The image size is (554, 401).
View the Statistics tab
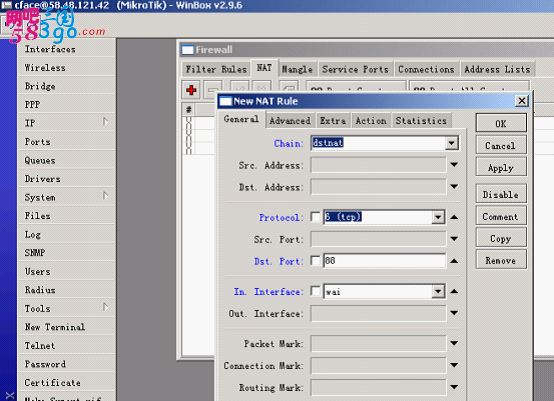coord(421,121)
